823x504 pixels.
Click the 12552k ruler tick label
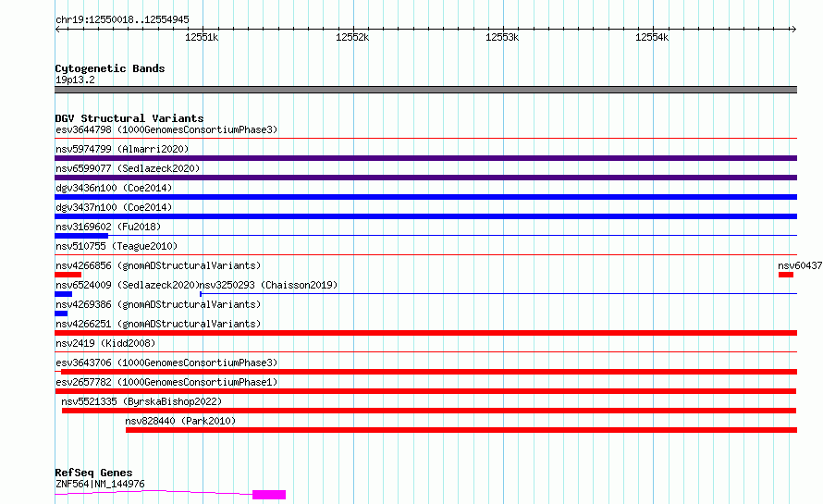(352, 37)
